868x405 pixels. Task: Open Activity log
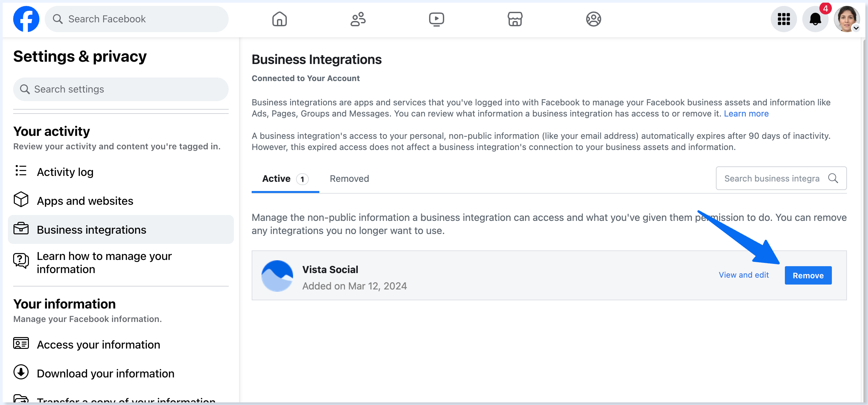click(65, 172)
